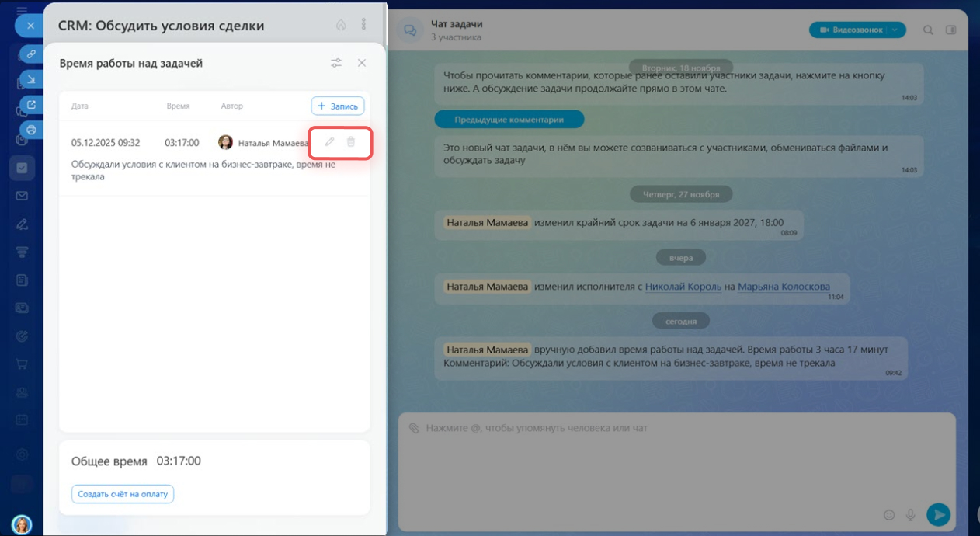Click the print side button
Screen dimensions: 980x536
[31, 130]
